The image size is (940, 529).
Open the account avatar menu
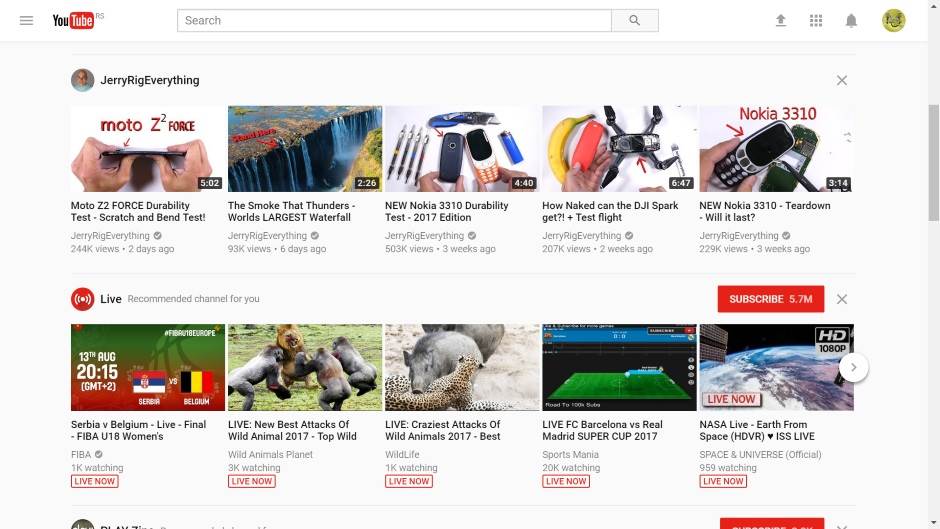(x=893, y=20)
